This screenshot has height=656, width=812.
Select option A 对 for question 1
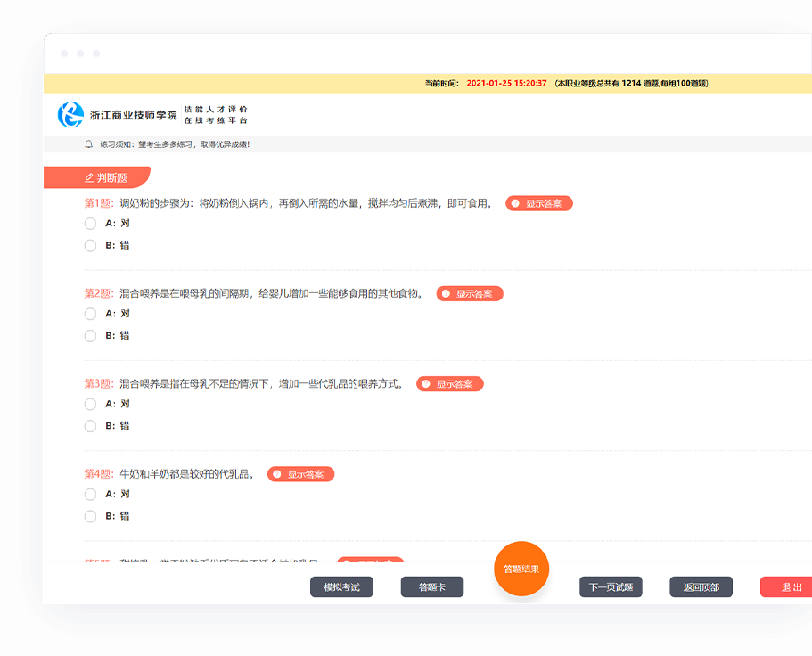(90, 224)
